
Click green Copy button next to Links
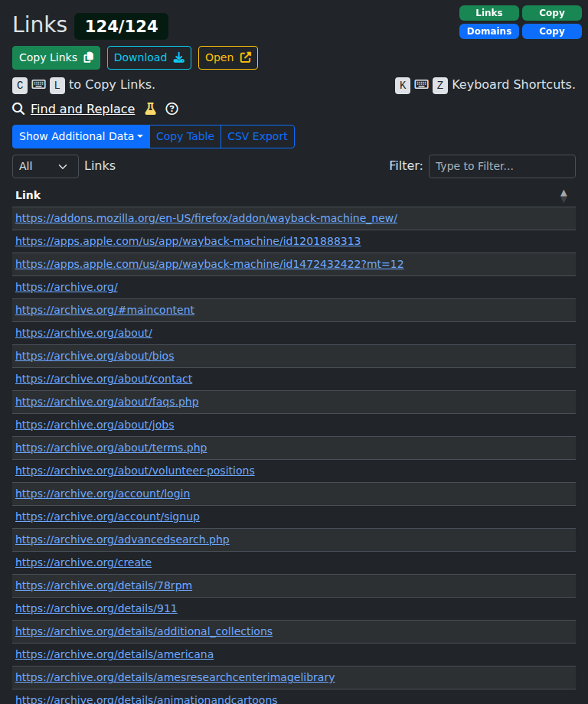point(551,12)
